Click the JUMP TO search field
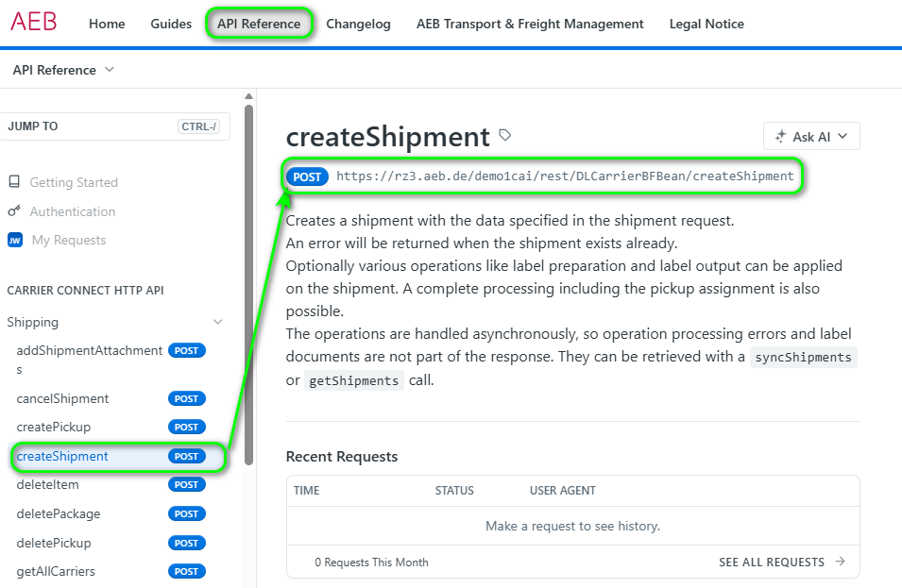This screenshot has height=588, width=902. (x=114, y=126)
